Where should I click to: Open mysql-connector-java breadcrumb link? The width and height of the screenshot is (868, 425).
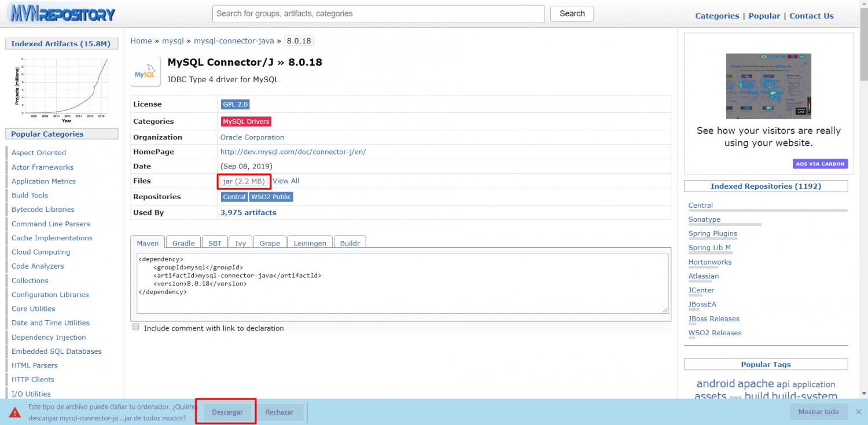click(x=234, y=41)
